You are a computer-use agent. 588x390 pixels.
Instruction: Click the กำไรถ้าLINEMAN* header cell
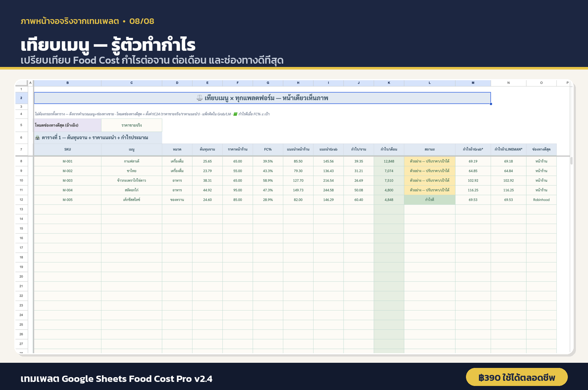pos(509,149)
